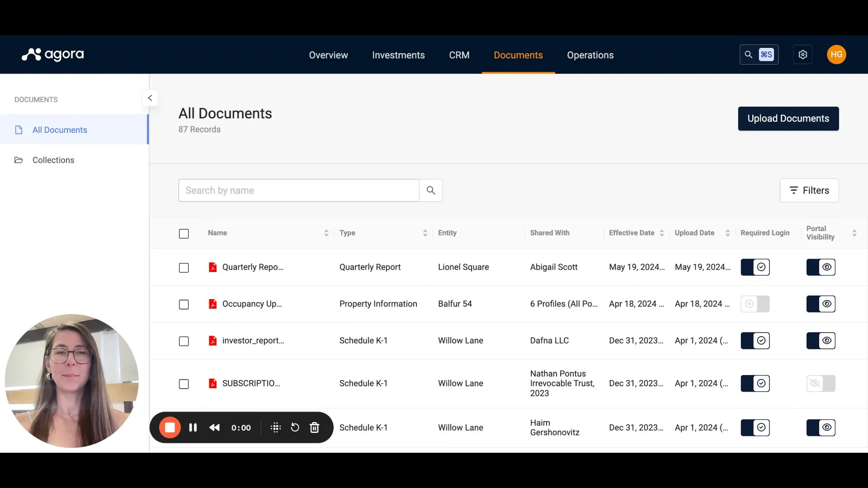
Task: Select the agora logo in the header
Action: coord(52,54)
